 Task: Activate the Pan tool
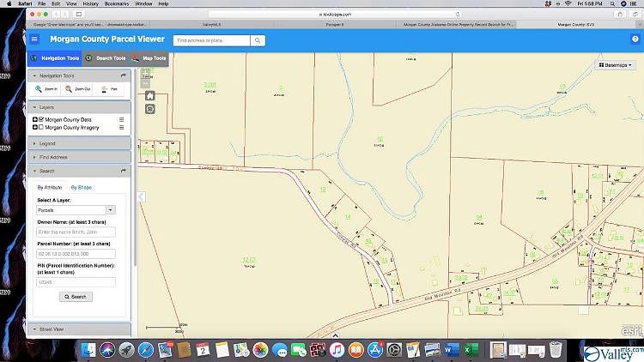pyautogui.click(x=108, y=88)
